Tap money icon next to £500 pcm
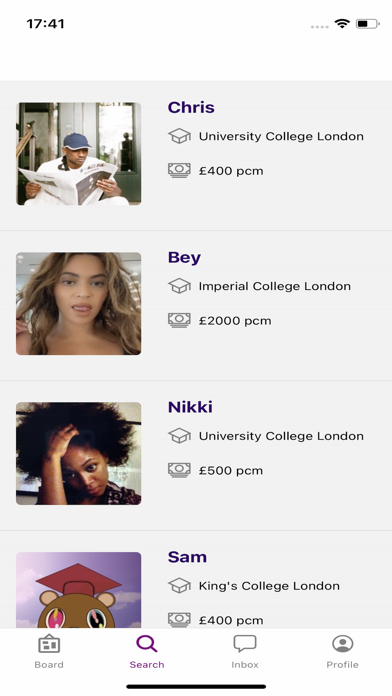 point(179,470)
